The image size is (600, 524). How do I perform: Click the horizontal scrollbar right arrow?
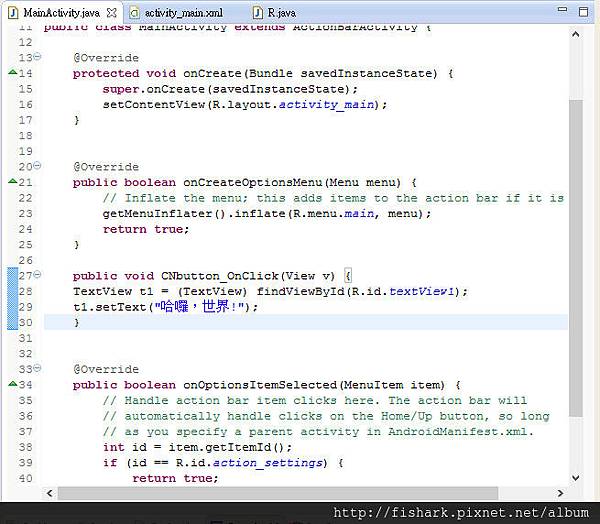(x=560, y=493)
